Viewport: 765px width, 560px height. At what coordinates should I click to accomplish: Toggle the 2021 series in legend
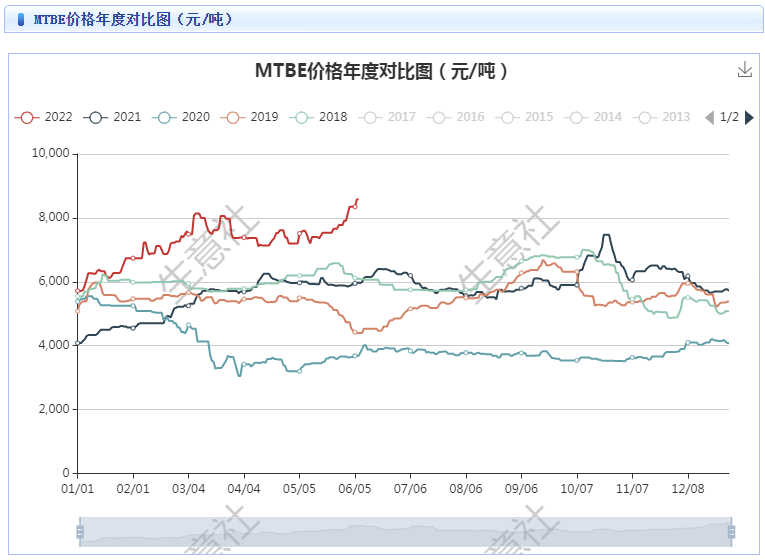[112, 117]
